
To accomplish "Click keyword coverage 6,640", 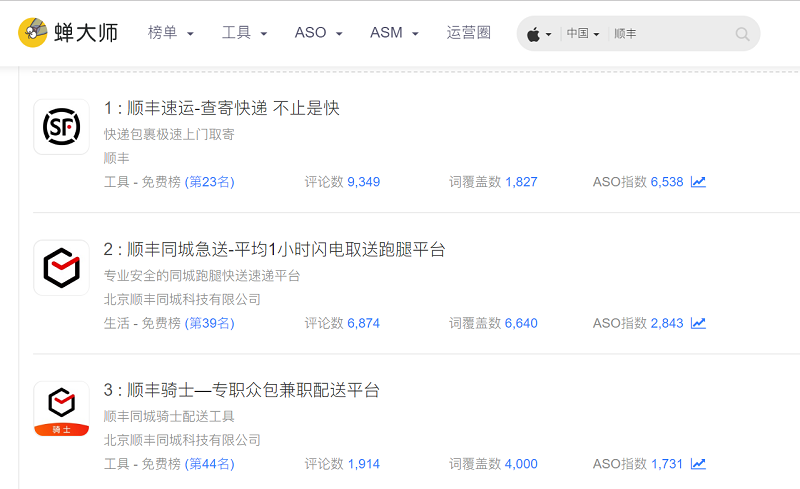I will 521,323.
